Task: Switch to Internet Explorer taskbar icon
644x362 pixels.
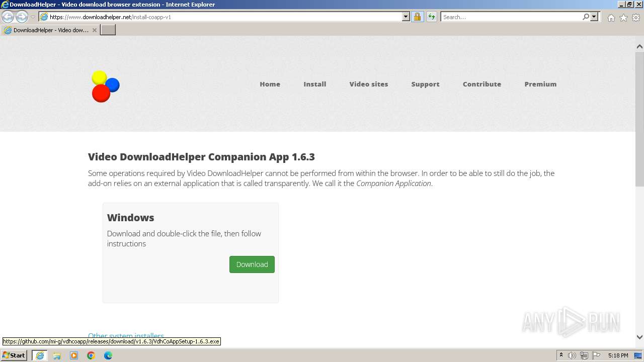Action: tap(40, 355)
